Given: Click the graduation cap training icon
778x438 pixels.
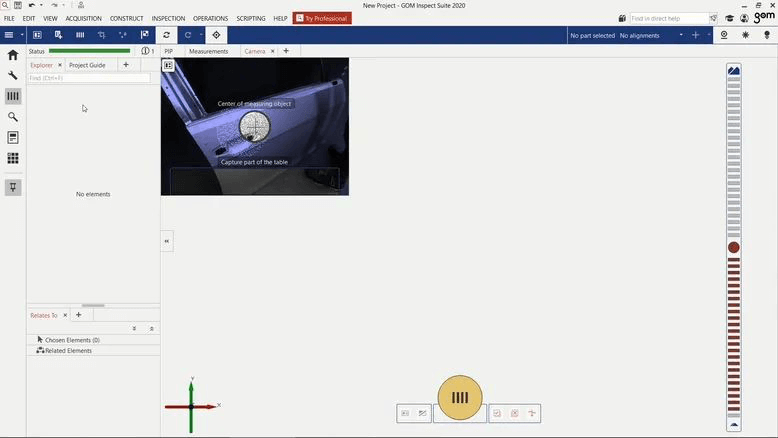Looking at the screenshot, I should (729, 18).
